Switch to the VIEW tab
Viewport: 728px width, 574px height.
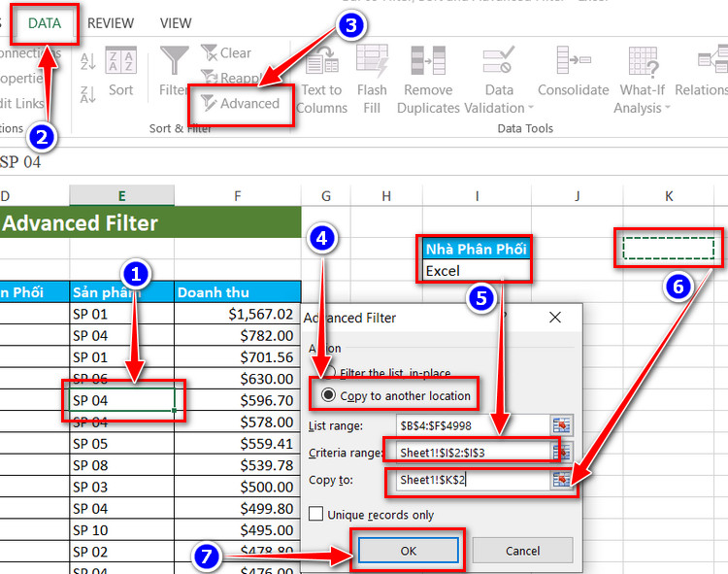coord(176,23)
